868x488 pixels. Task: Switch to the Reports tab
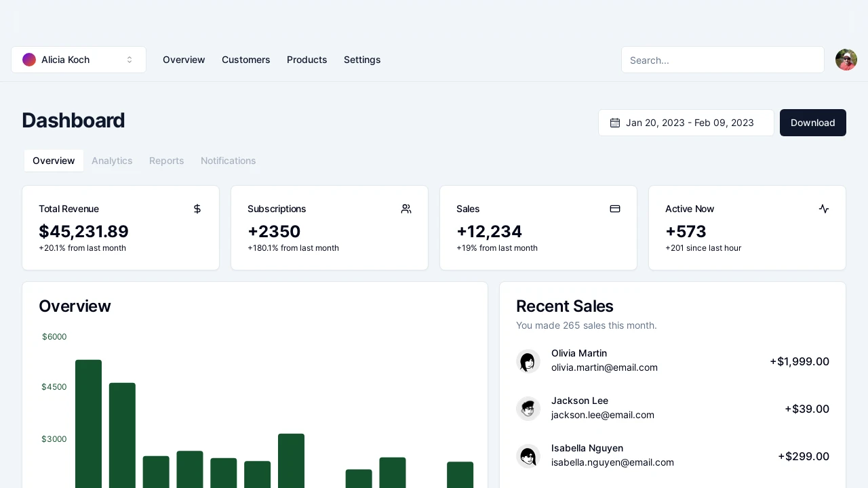pyautogui.click(x=167, y=161)
